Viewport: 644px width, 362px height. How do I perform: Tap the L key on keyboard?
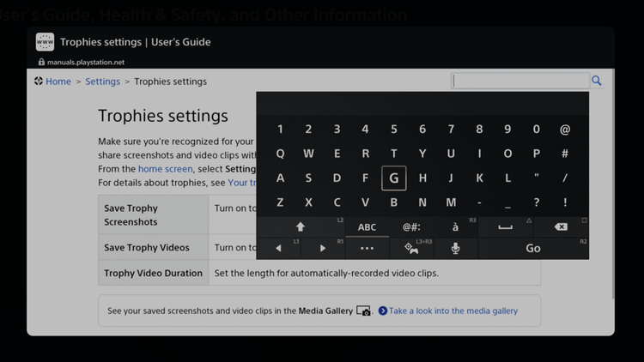point(508,178)
